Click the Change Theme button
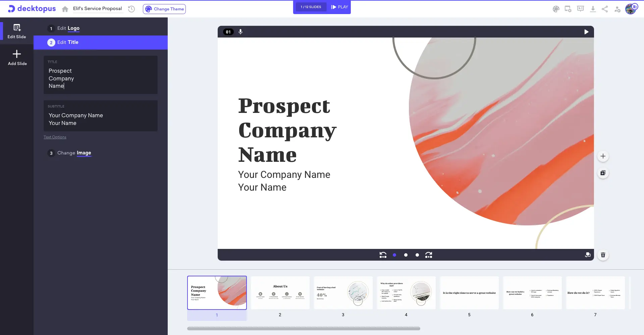644x335 pixels. (164, 9)
